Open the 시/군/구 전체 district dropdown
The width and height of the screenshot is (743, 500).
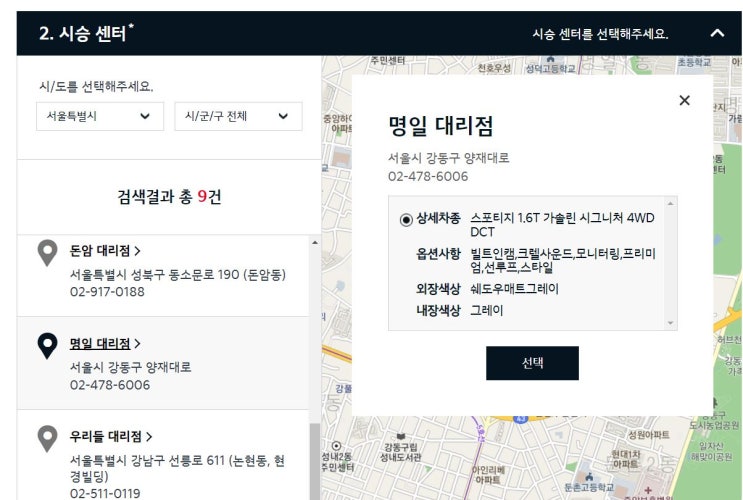[238, 116]
